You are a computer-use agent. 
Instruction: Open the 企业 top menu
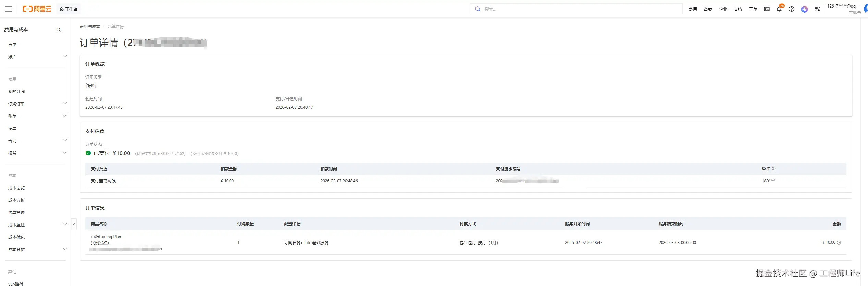pos(723,9)
